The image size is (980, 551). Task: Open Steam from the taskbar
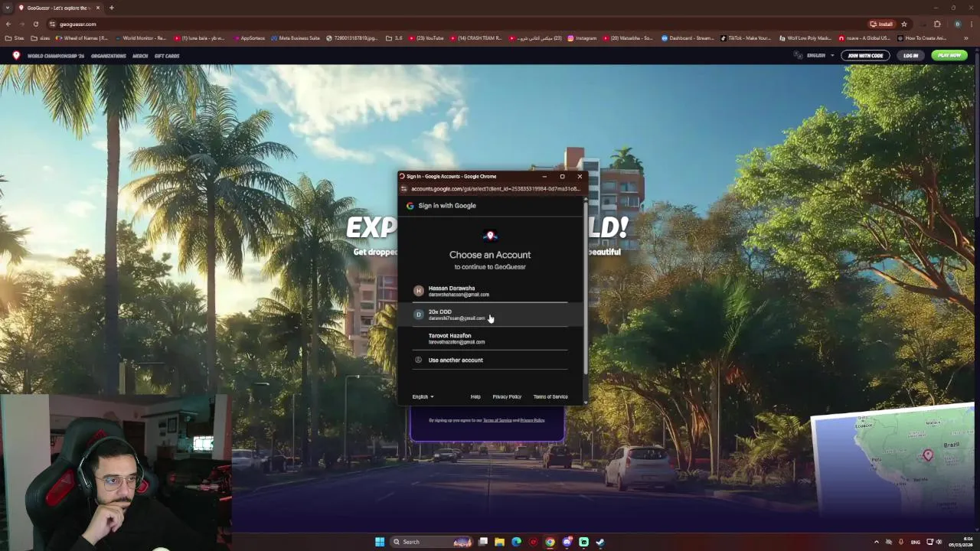click(x=600, y=542)
